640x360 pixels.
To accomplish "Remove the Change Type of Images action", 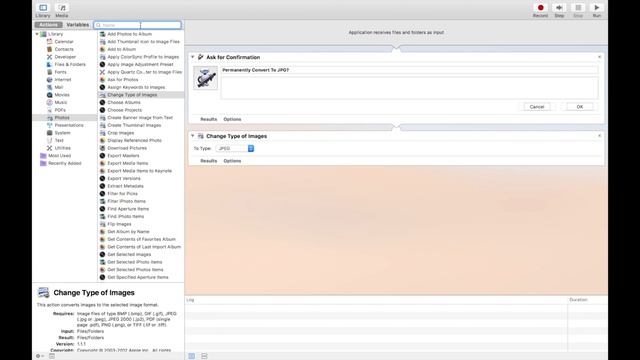I will 599,136.
